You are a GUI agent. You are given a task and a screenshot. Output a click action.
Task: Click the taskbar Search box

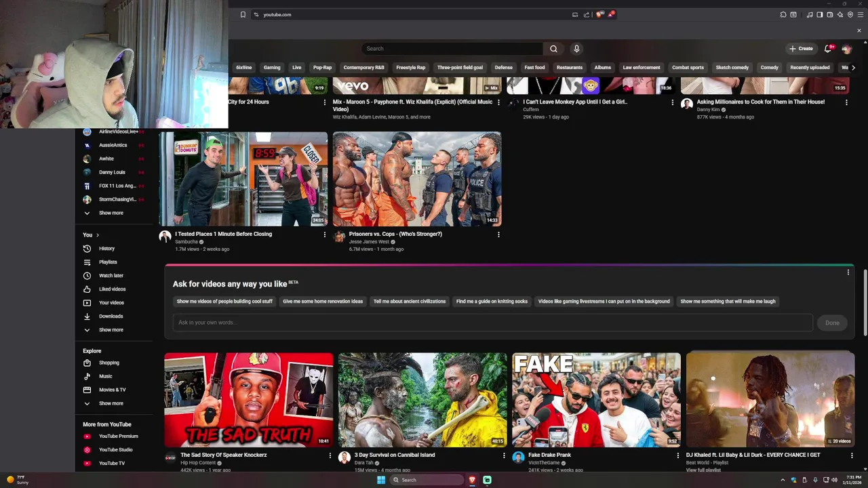pos(427,480)
